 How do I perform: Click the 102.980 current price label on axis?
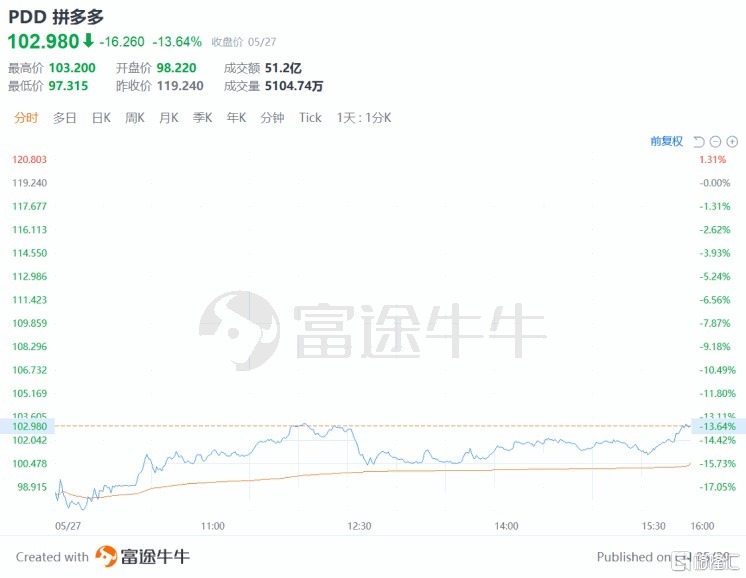[x=29, y=426]
